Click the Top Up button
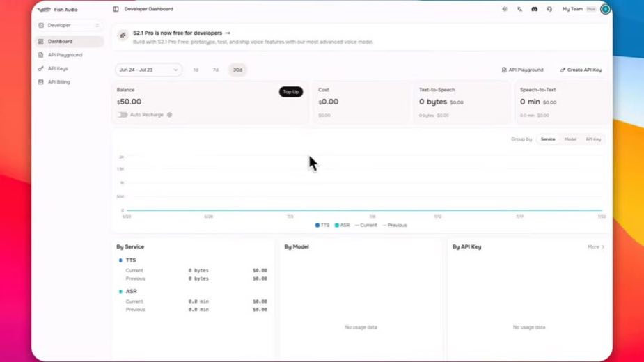Image resolution: width=644 pixels, height=362 pixels. coord(291,92)
